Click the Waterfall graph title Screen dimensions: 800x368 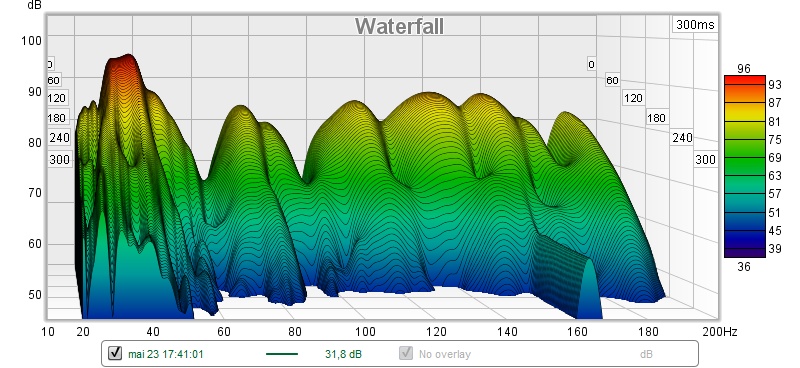399,27
